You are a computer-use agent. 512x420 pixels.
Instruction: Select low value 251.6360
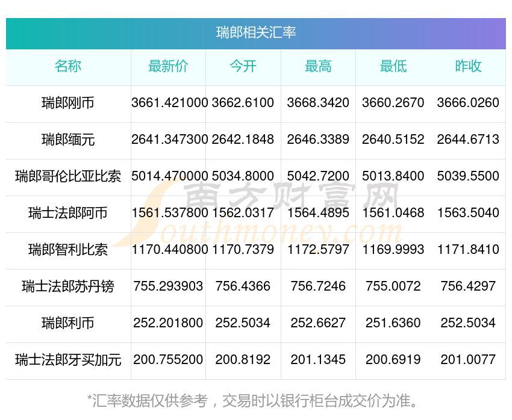pyautogui.click(x=393, y=323)
